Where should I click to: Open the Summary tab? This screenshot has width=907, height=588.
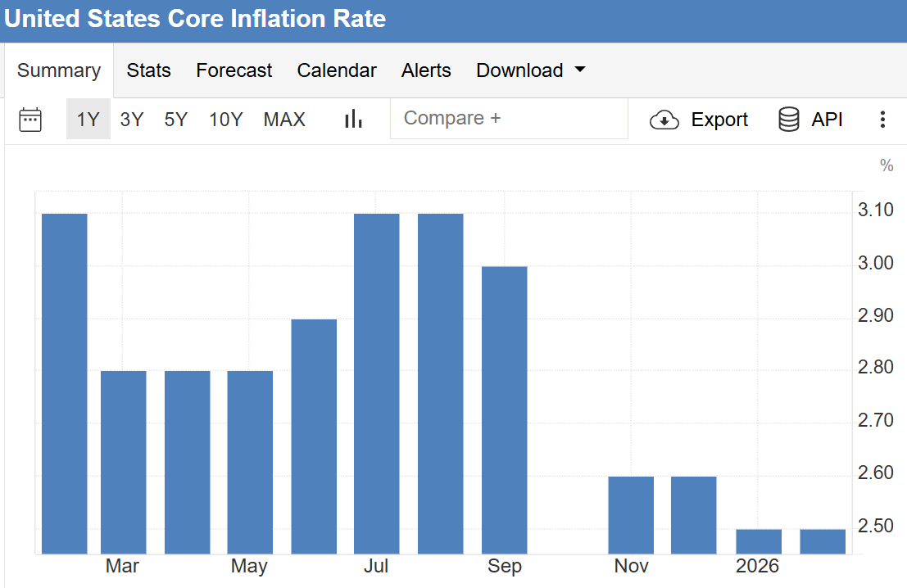(x=58, y=70)
